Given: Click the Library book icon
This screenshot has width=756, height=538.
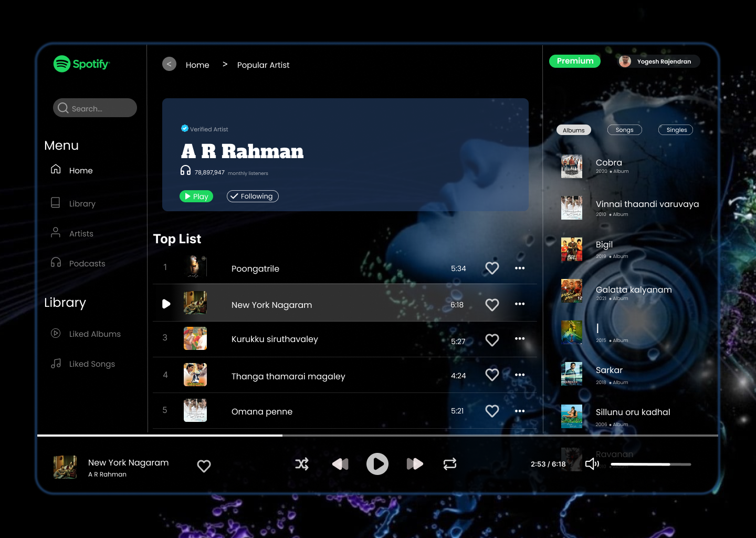Looking at the screenshot, I should 55,203.
